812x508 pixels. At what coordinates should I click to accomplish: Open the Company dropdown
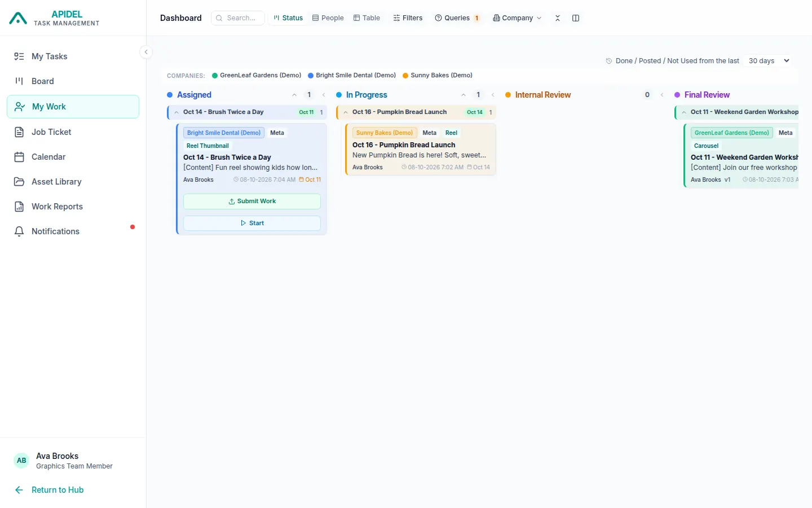click(x=517, y=18)
